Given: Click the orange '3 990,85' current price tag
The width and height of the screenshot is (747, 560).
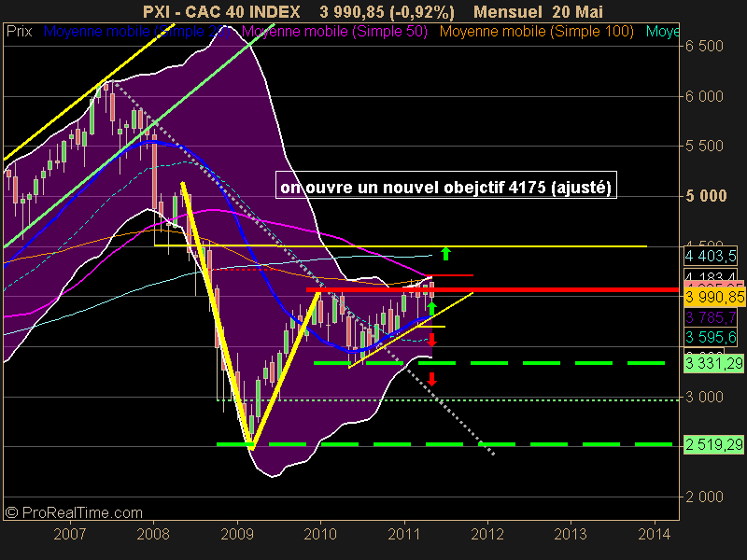Looking at the screenshot, I should tap(713, 297).
